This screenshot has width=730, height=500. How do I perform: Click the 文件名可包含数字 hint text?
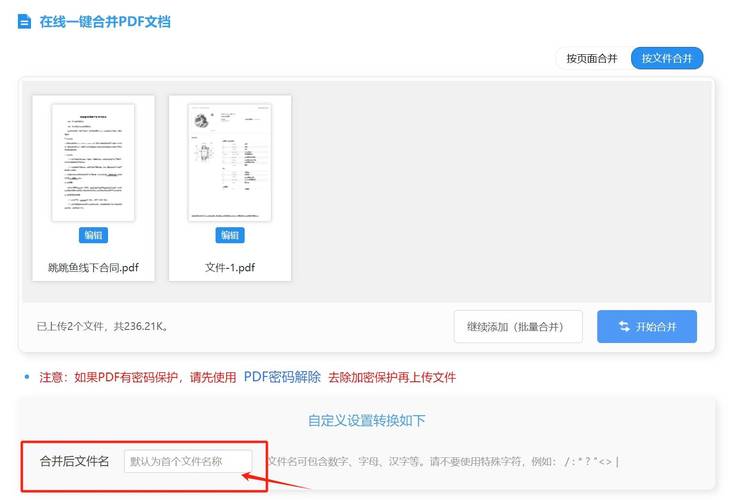(443, 462)
